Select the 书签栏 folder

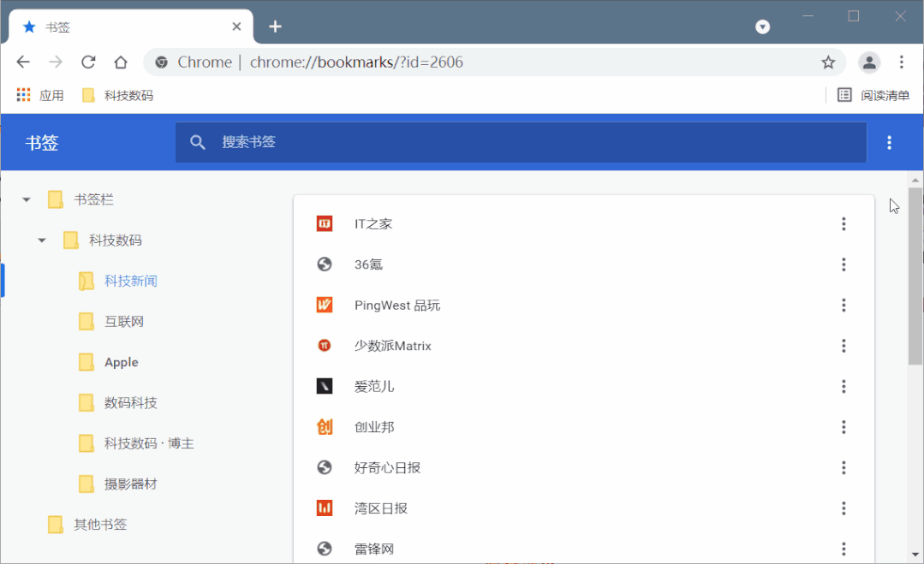click(80, 199)
